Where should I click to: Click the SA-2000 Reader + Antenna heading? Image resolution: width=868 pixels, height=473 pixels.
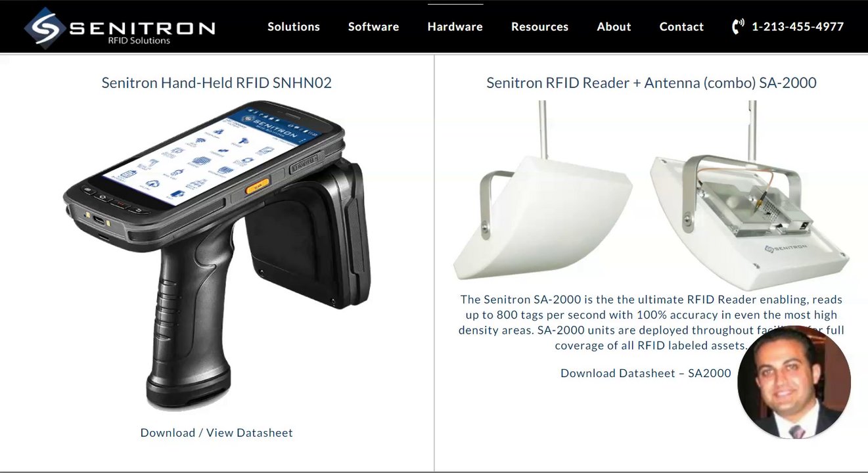651,83
